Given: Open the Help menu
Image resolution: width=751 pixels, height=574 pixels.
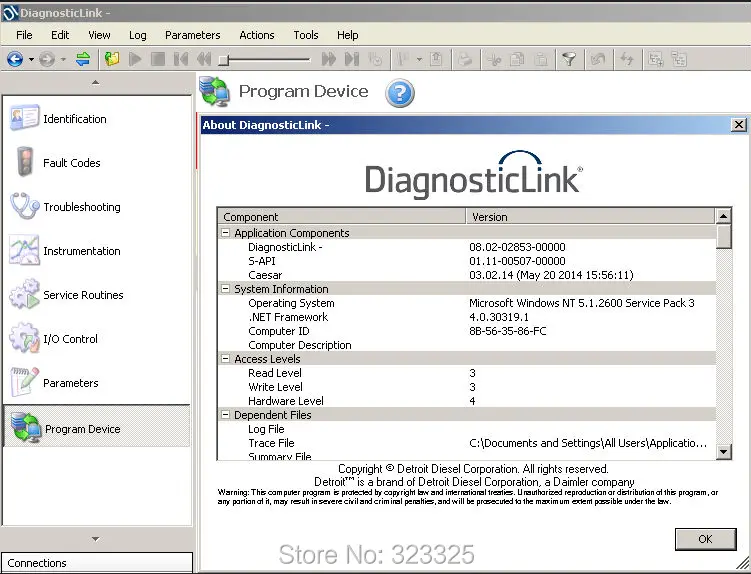Looking at the screenshot, I should (347, 35).
